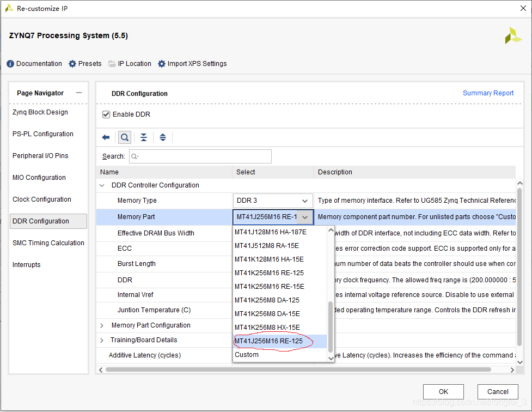Screen dimensions: 532x412
Task: Click dropdown list scroll down arrow
Action: pyautogui.click(x=331, y=358)
